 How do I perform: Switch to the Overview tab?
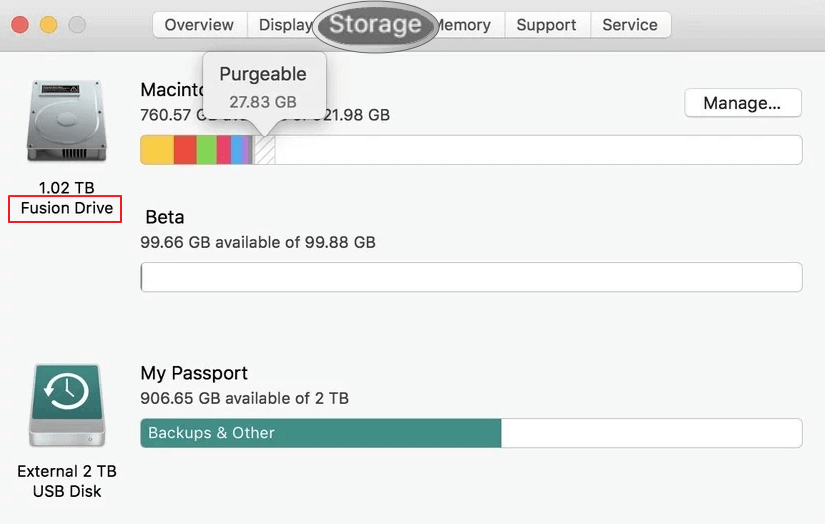coord(199,25)
